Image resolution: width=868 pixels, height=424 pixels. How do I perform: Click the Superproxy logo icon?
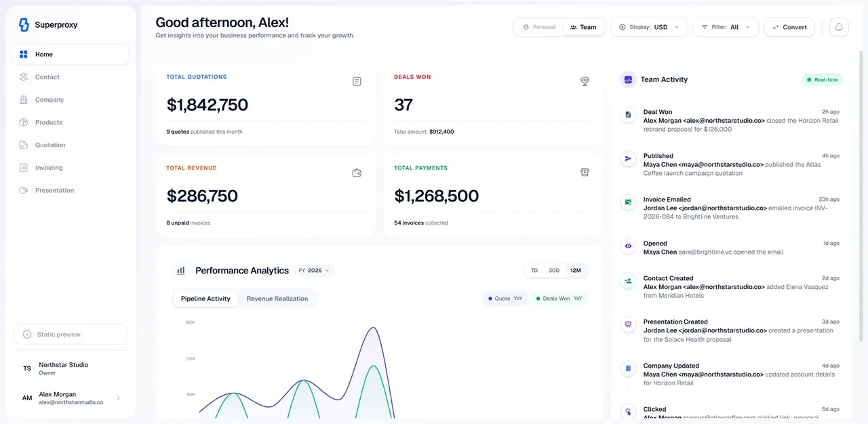pos(24,24)
